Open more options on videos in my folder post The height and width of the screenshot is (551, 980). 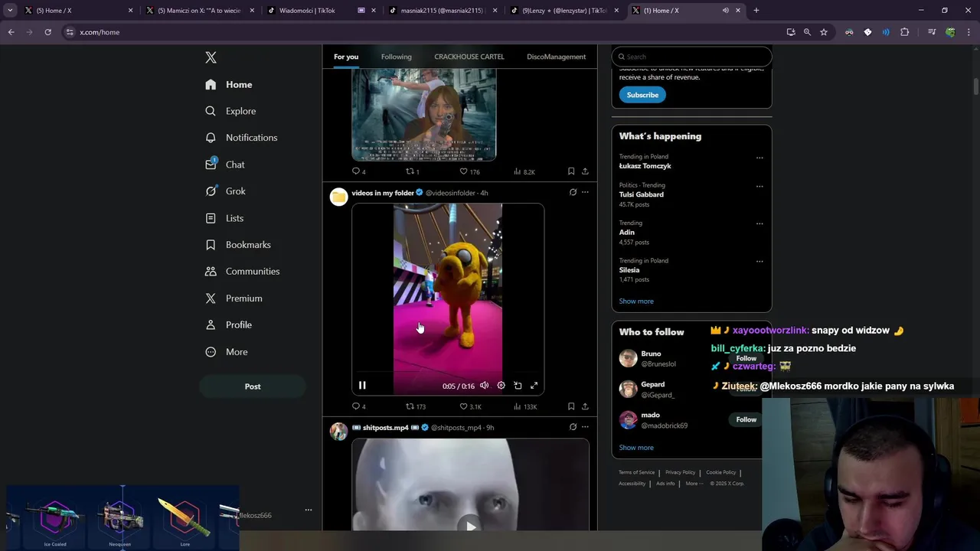[x=585, y=192]
